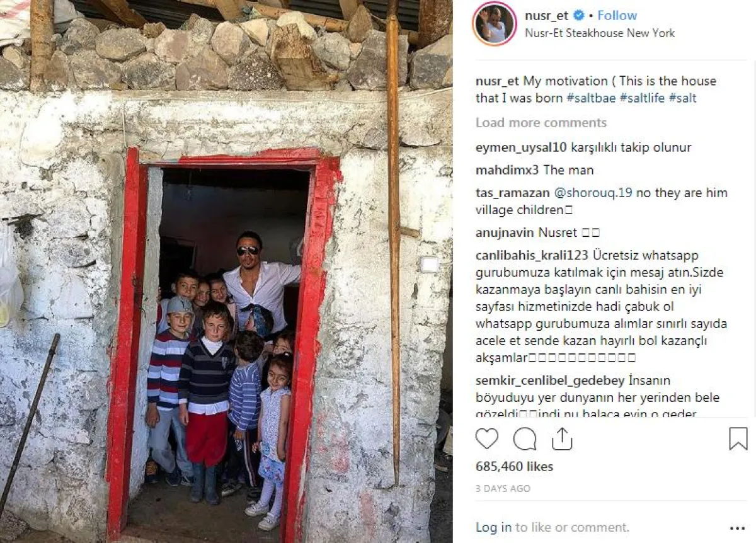The image size is (756, 543).
Task: Open the #salt hashtag
Action: [x=683, y=98]
